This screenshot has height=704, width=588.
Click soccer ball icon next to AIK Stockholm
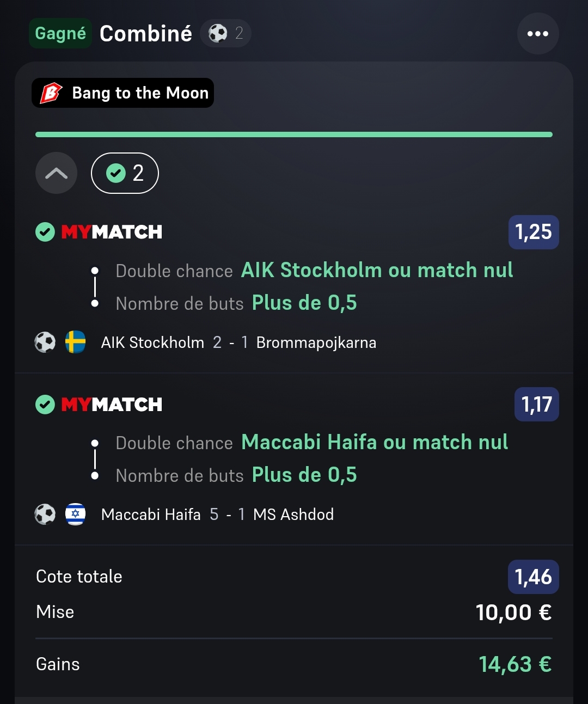coord(45,342)
